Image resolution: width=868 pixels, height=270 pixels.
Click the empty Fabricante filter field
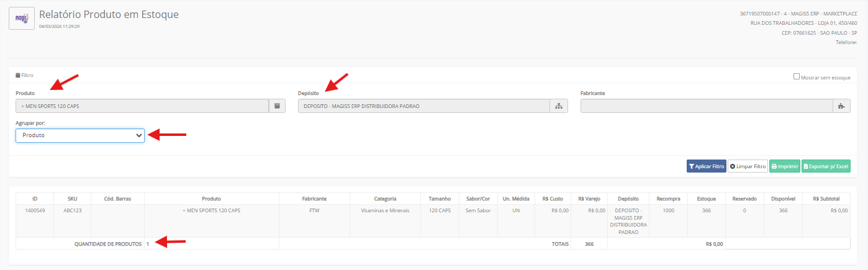(x=706, y=106)
